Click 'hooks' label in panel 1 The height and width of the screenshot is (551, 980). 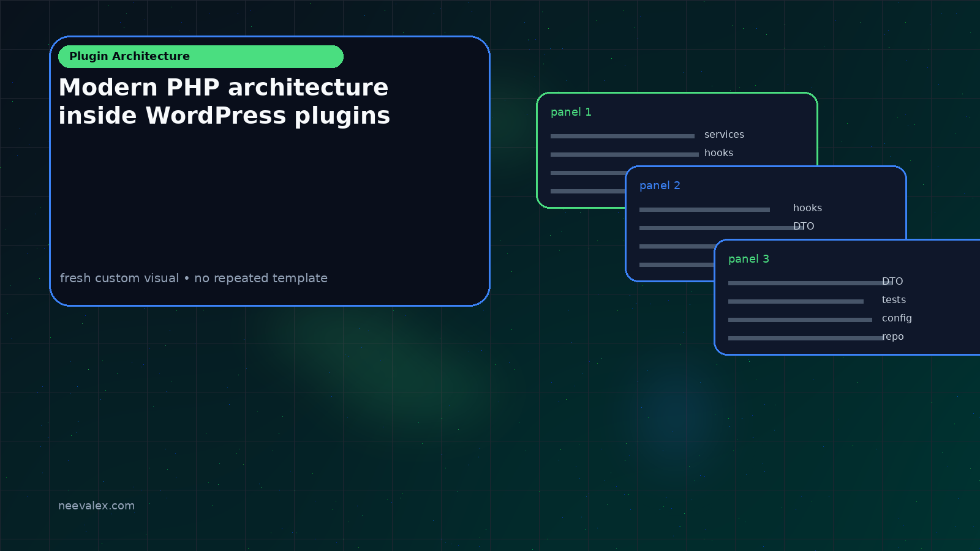(x=718, y=153)
